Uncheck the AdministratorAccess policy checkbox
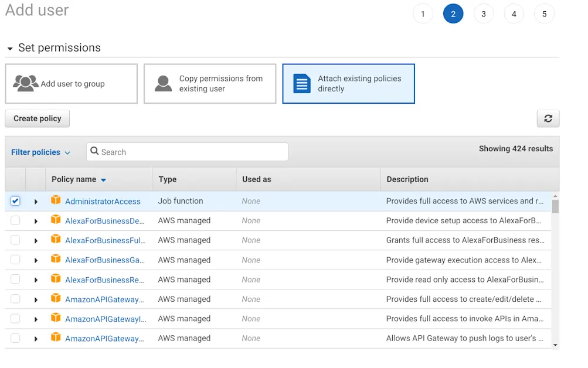The image size is (588, 368). click(x=15, y=201)
